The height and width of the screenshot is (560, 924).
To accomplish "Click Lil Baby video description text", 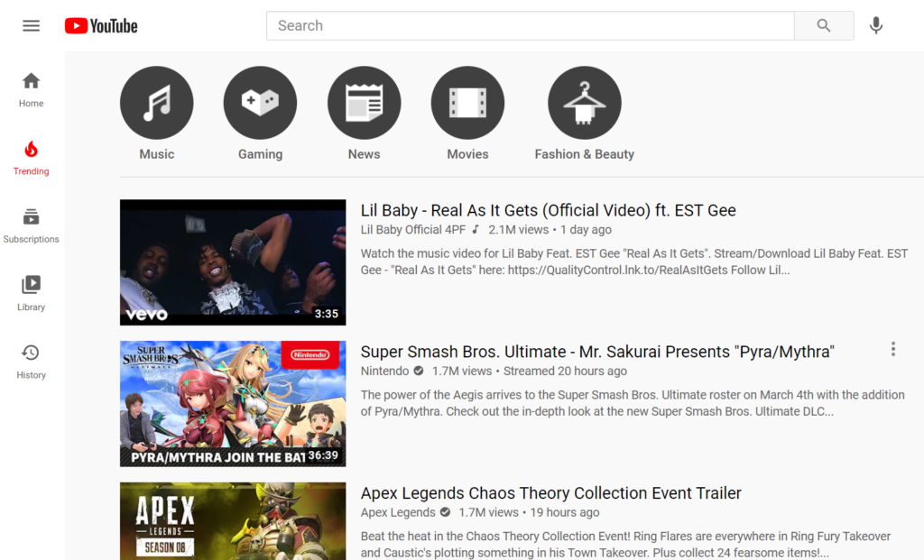I will [634, 262].
